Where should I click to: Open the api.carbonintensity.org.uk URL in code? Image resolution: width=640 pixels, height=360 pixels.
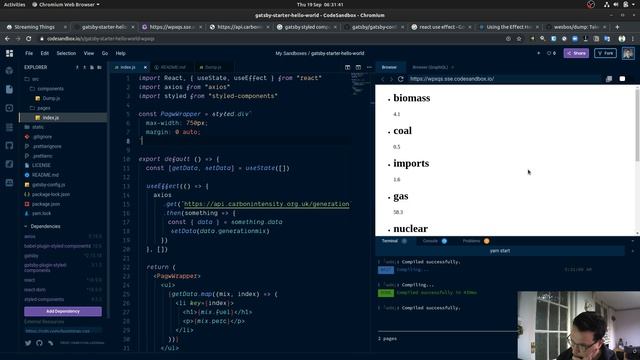266,204
